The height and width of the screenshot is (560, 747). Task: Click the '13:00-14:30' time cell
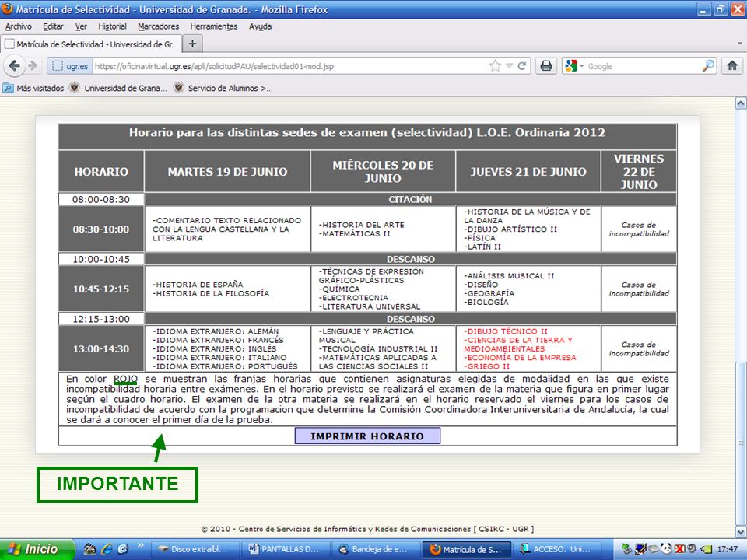[x=101, y=348]
